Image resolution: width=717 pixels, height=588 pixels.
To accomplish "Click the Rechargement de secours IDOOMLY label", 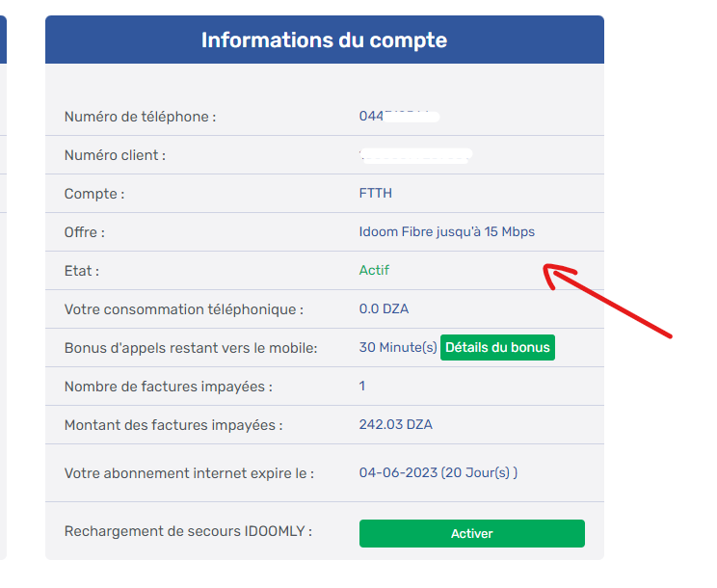I will 188,531.
